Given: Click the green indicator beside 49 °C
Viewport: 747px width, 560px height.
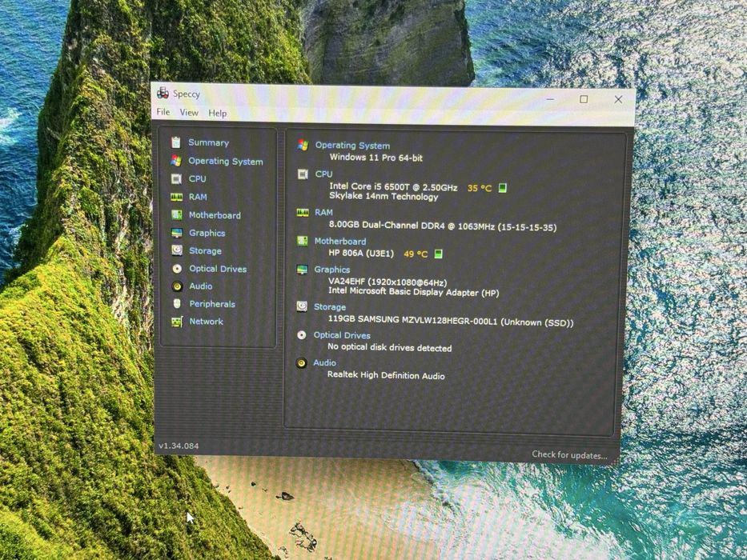Looking at the screenshot, I should [438, 254].
